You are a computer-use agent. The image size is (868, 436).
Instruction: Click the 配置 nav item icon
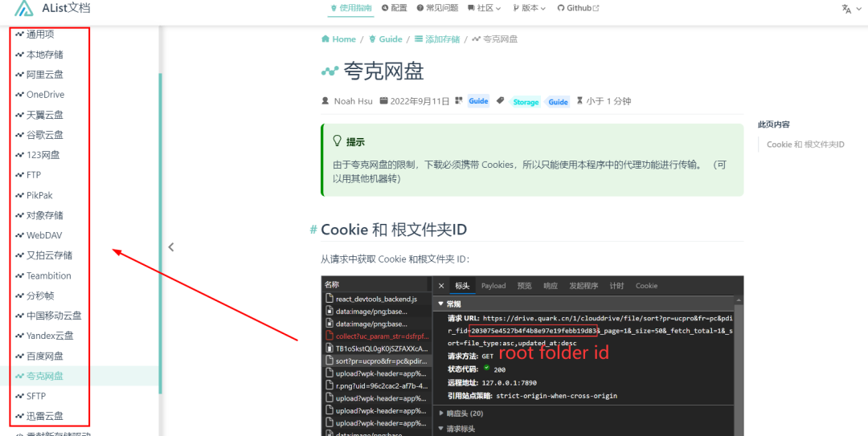(385, 8)
